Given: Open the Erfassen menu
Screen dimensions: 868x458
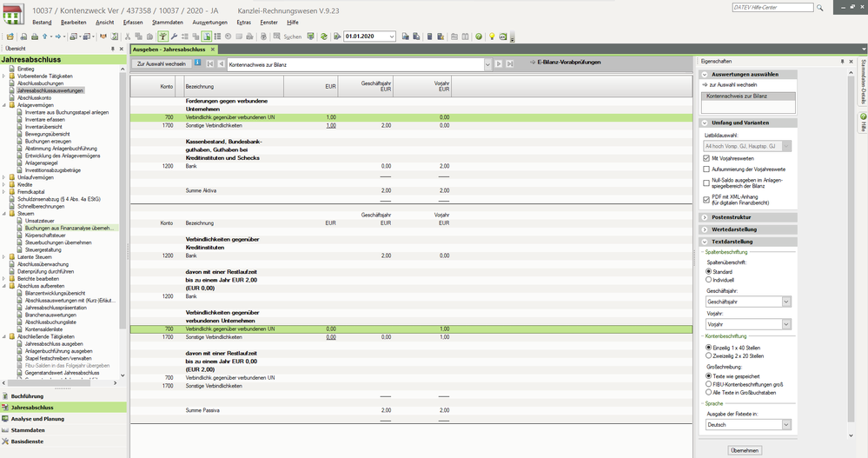Looking at the screenshot, I should click(x=133, y=22).
